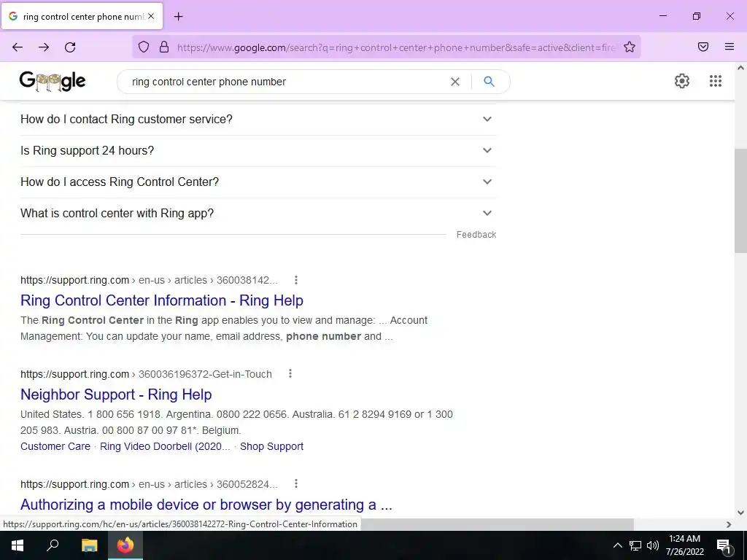Click the scroll down arrow of the page
The height and width of the screenshot is (560, 747).
[x=740, y=513]
